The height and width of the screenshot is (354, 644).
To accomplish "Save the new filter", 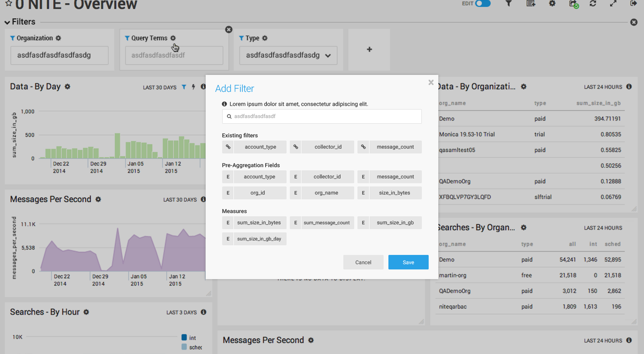I will pyautogui.click(x=409, y=262).
